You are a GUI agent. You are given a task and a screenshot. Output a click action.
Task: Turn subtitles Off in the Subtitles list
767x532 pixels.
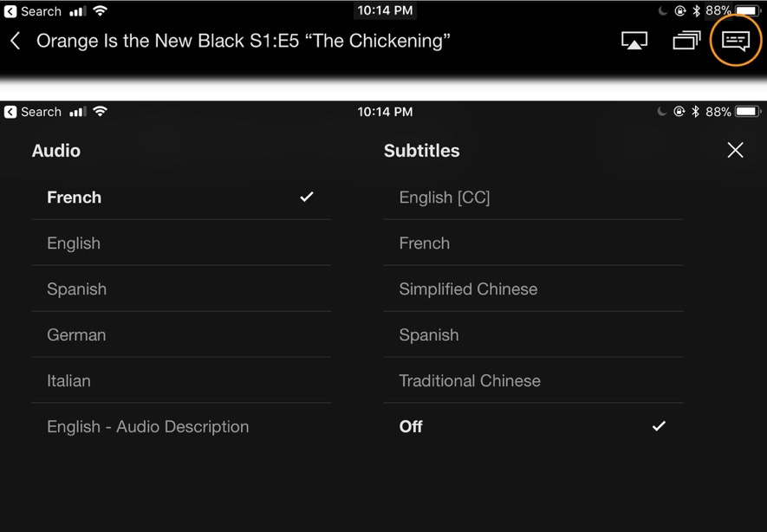coord(411,426)
